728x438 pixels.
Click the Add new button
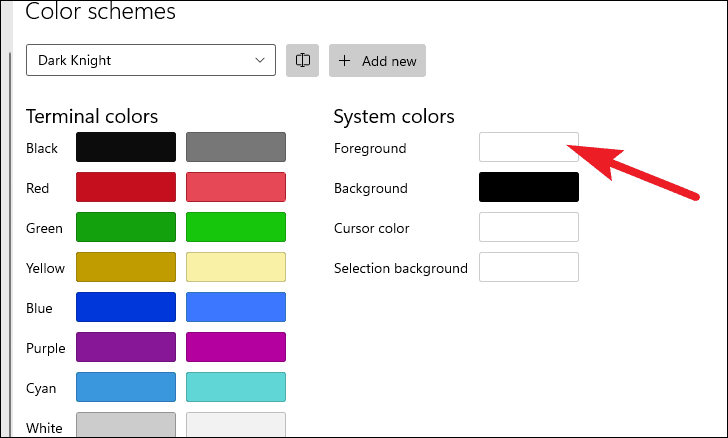click(x=377, y=60)
